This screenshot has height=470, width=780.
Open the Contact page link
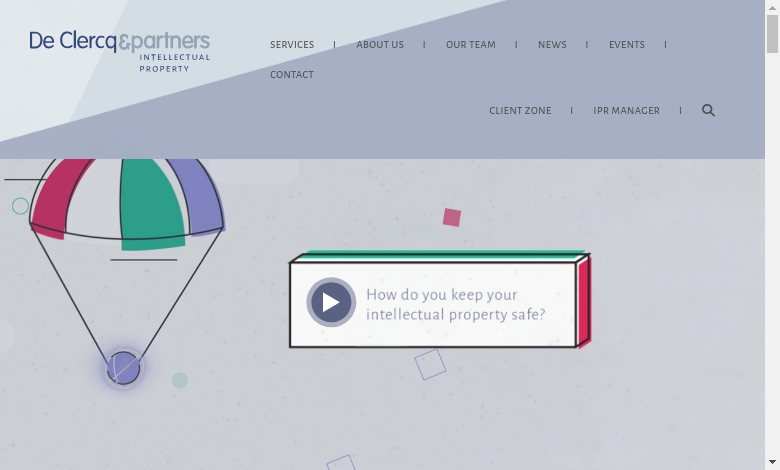292,75
